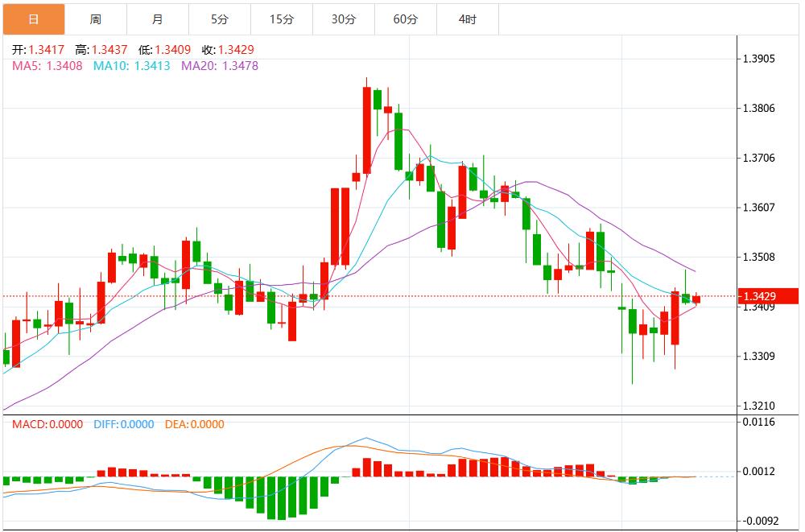This screenshot has width=805, height=532.
Task: Click the DIFF value label
Action: click(x=123, y=424)
